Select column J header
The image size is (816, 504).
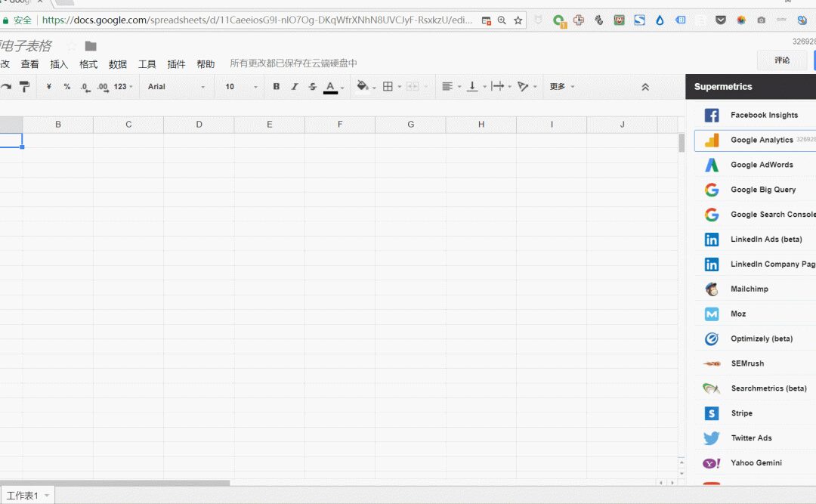click(x=622, y=125)
